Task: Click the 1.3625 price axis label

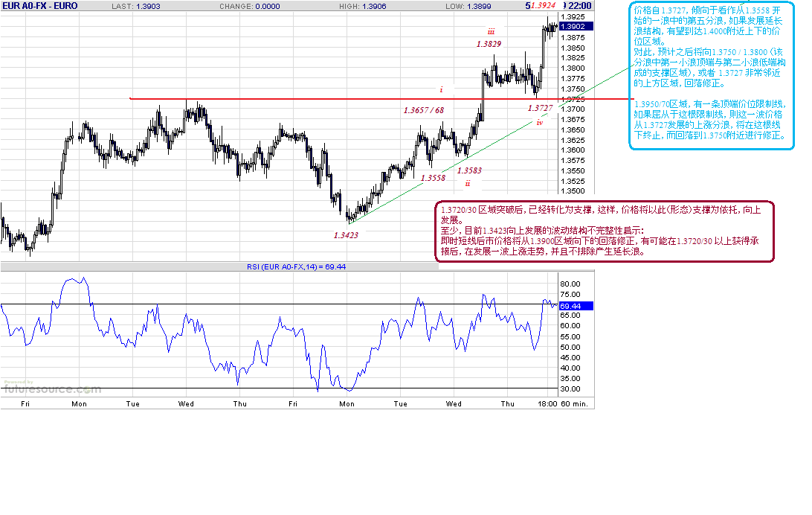Action: (573, 140)
